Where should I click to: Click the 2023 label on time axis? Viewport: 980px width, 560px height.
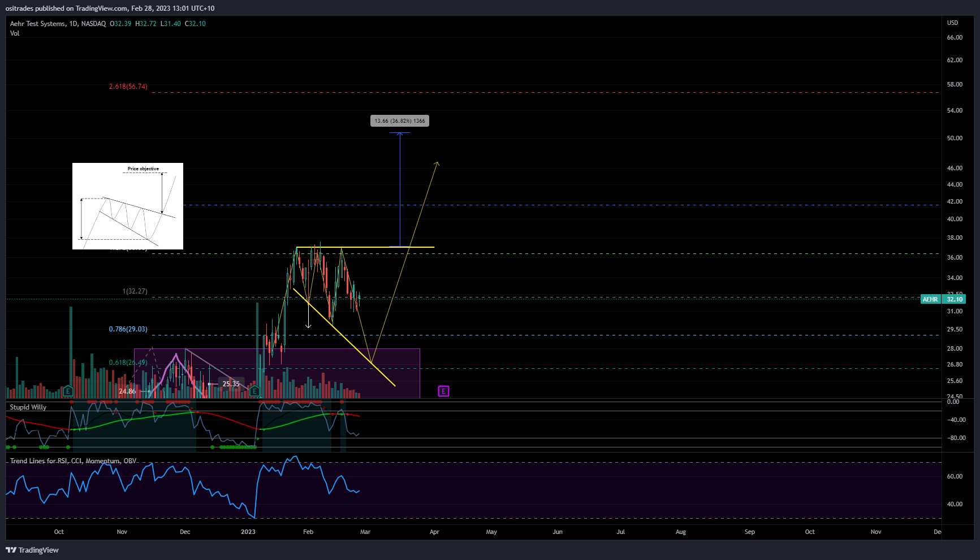[248, 532]
